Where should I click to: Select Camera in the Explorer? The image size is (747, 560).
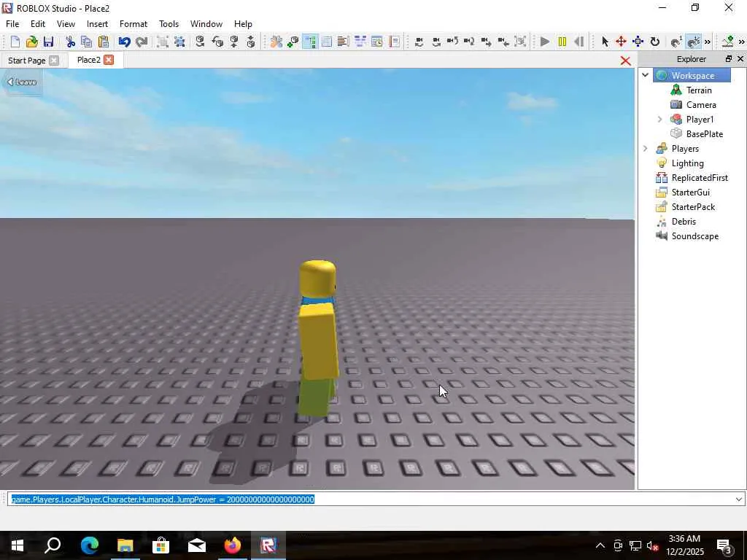coord(701,105)
